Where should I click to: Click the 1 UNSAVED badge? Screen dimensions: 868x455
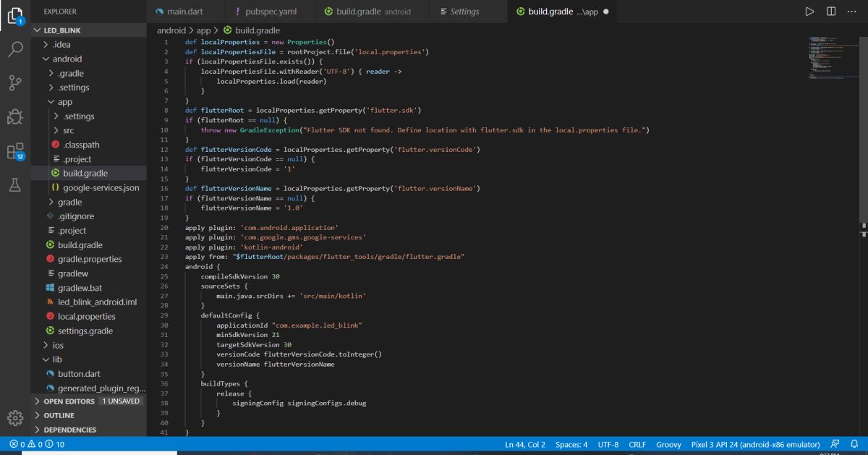point(121,401)
